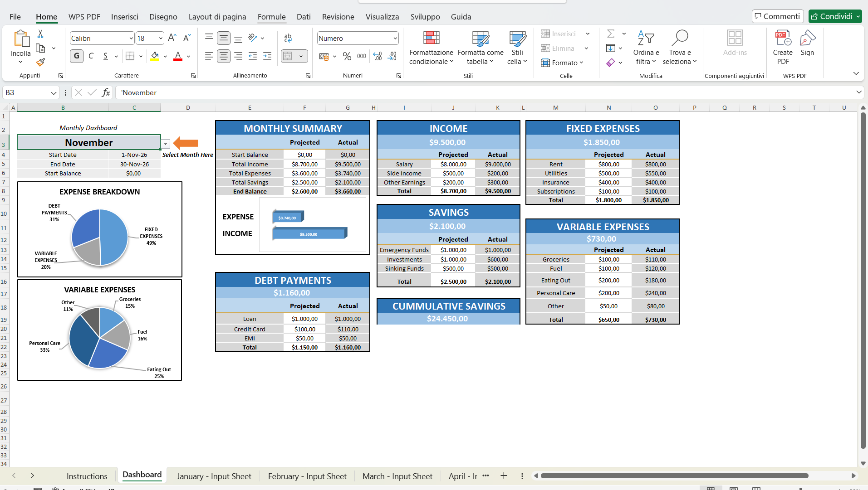Image resolution: width=868 pixels, height=490 pixels.
Task: Click the Cut scissors icon
Action: click(40, 34)
